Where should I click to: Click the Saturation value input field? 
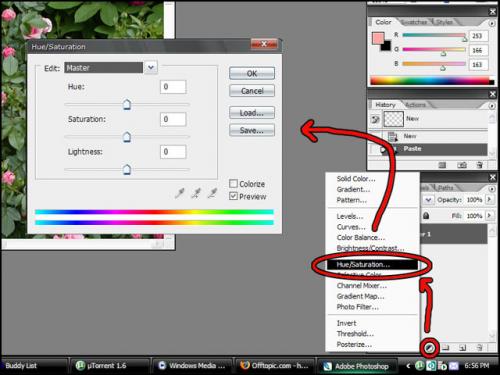173,119
